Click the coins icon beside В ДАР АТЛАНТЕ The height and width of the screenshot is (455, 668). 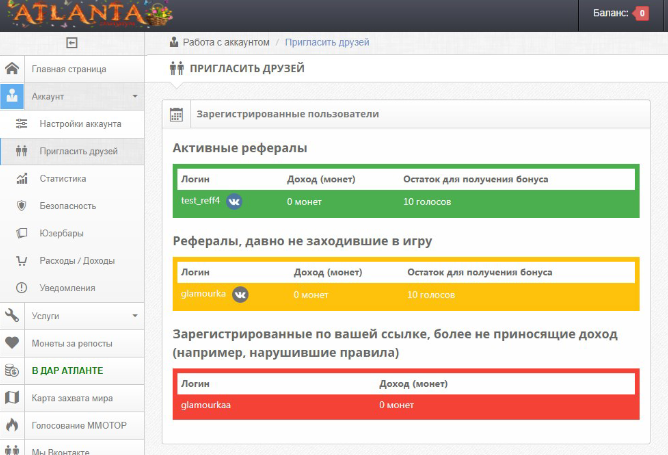pyautogui.click(x=12, y=370)
